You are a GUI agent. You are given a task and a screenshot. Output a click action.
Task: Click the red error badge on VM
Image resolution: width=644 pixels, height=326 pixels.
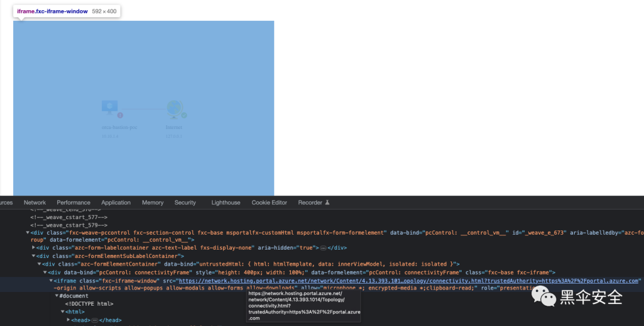click(x=120, y=115)
